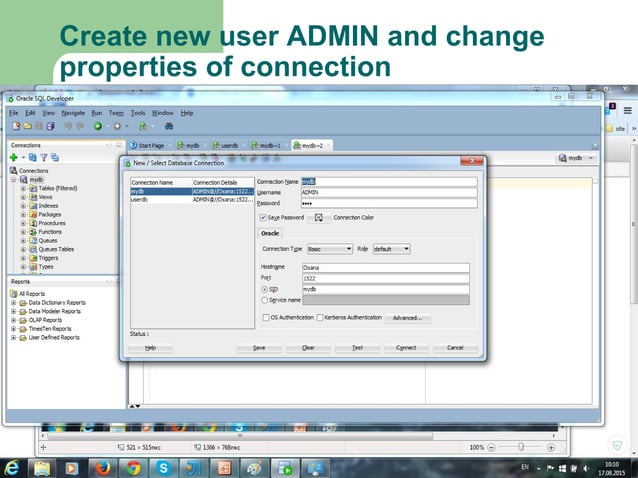638x478 pixels.
Task: Open the File menu
Action: 14,113
